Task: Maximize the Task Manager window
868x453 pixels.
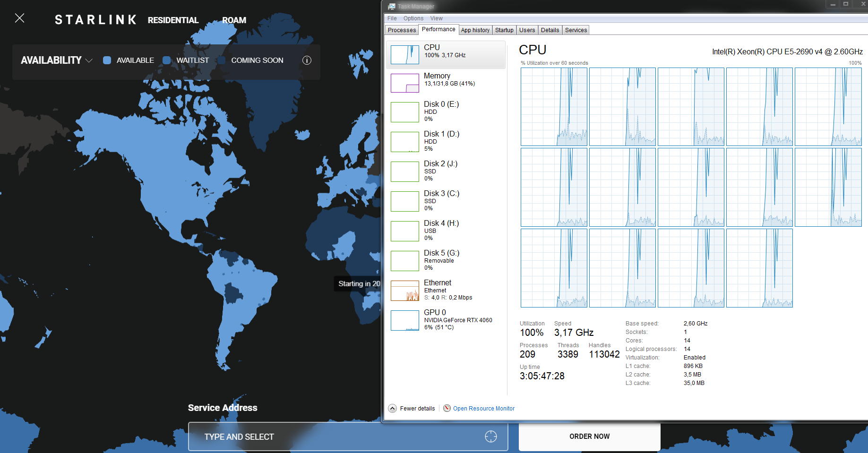Action: click(846, 4)
